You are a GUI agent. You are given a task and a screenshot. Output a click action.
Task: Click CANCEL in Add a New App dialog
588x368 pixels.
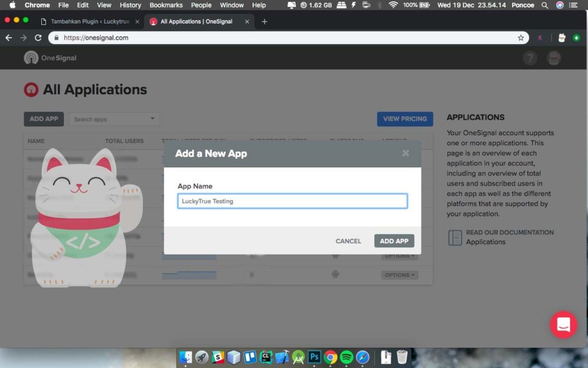348,241
